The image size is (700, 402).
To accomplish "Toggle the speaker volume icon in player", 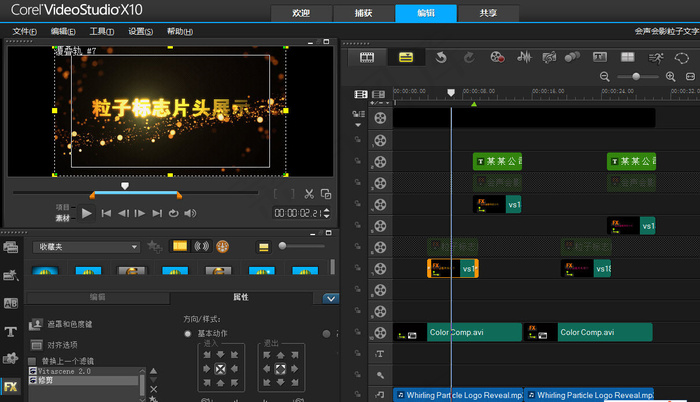I will pos(191,213).
